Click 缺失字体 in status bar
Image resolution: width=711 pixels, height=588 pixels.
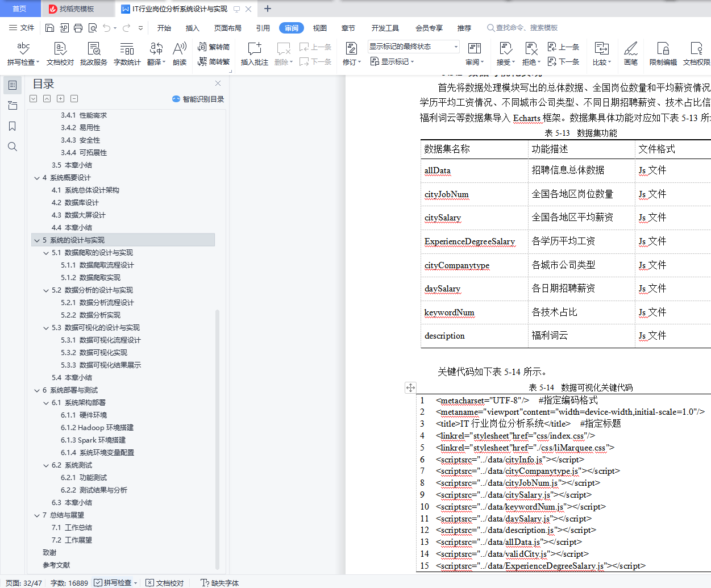pos(220,583)
